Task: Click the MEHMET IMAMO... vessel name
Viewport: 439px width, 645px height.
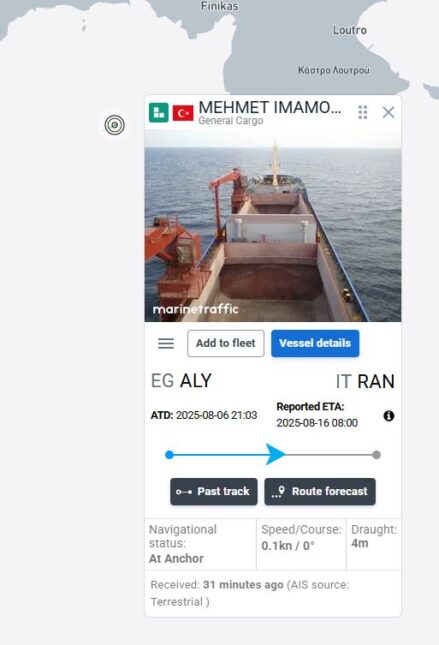Action: [x=270, y=107]
